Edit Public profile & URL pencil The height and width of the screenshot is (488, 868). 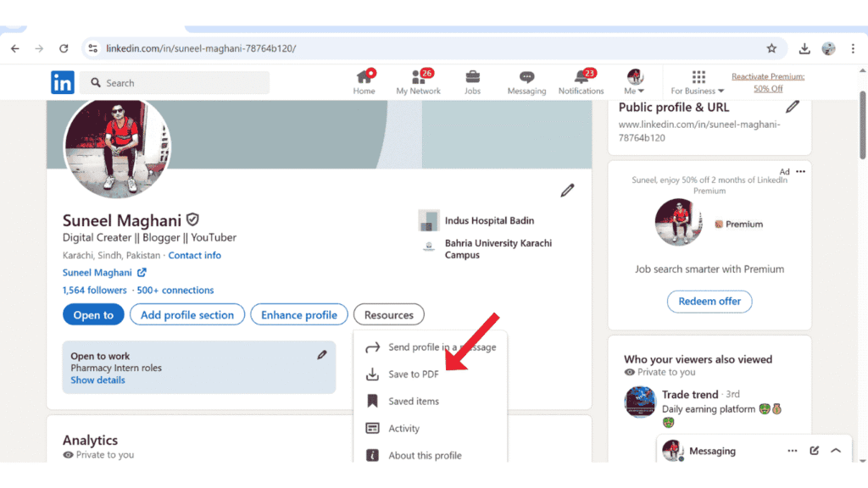[793, 107]
